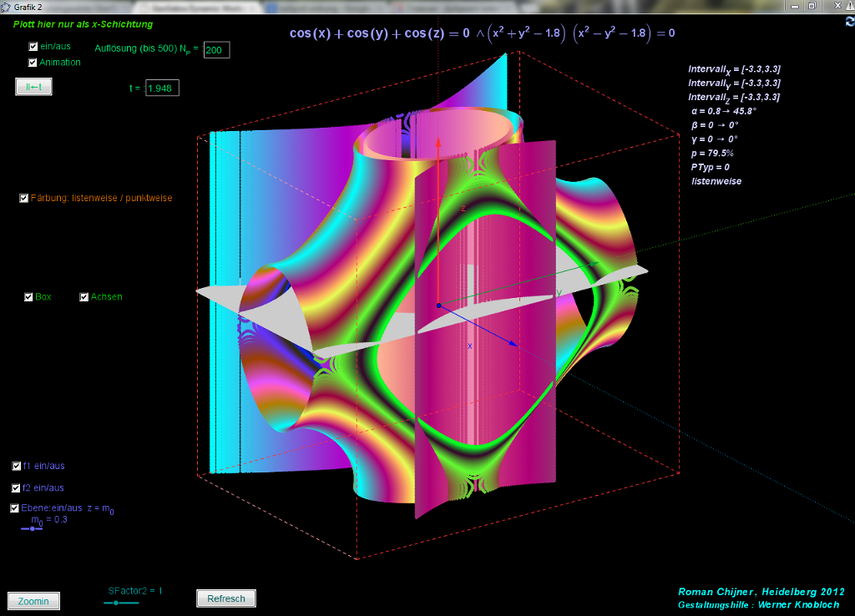This screenshot has width=855, height=616.
Task: Click the SFactor2 slider knob
Action: (116, 602)
